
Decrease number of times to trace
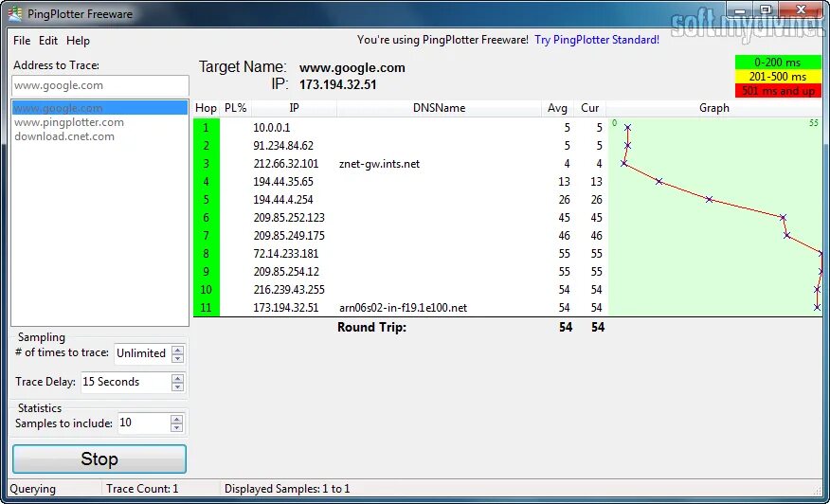tap(178, 358)
